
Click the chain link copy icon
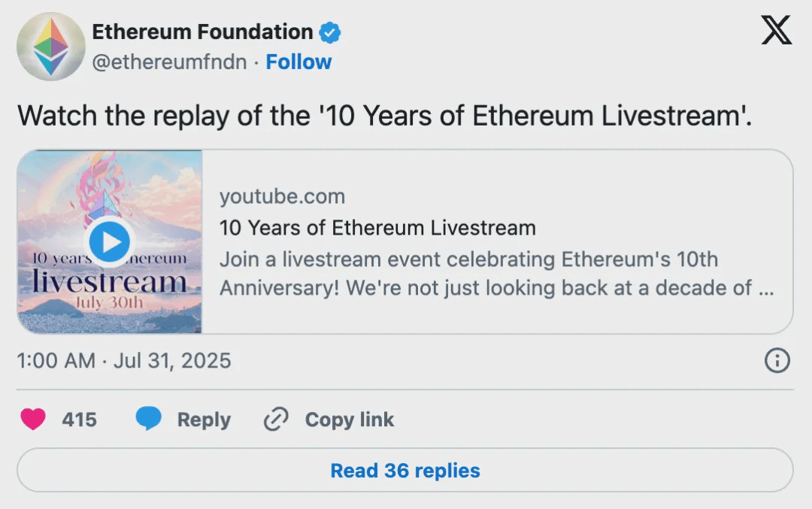[276, 419]
